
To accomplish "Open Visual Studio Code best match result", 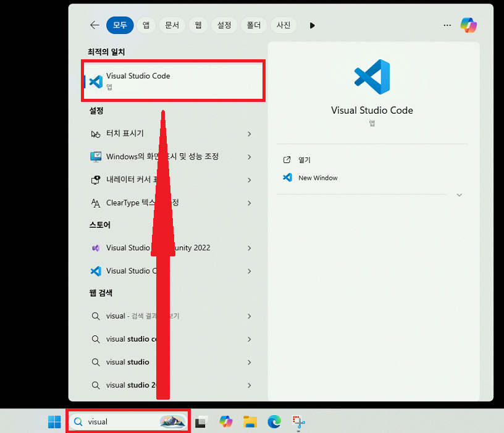I will click(173, 81).
